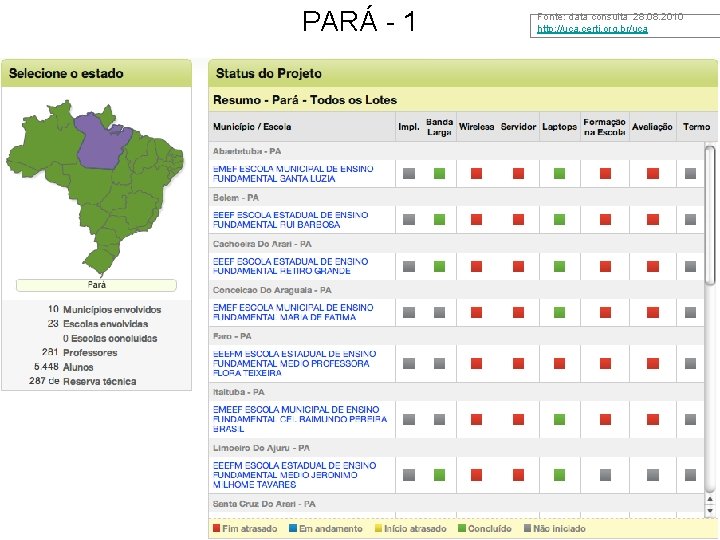
Task: Click the Servidor column header
Action: point(518,127)
